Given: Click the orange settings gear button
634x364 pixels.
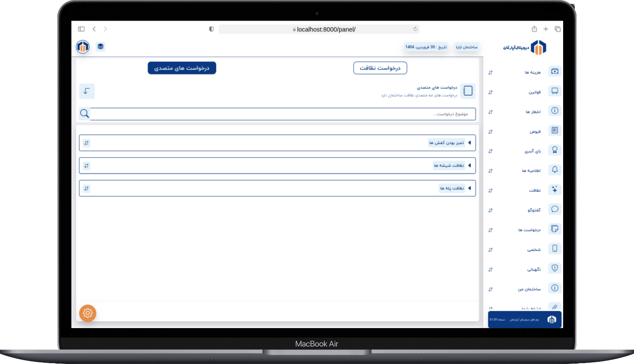Looking at the screenshot, I should tap(88, 313).
